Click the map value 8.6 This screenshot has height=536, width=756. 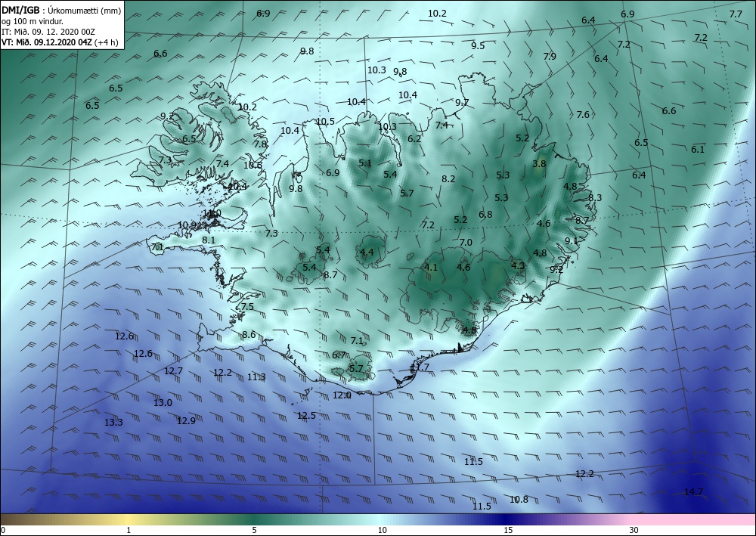(249, 334)
